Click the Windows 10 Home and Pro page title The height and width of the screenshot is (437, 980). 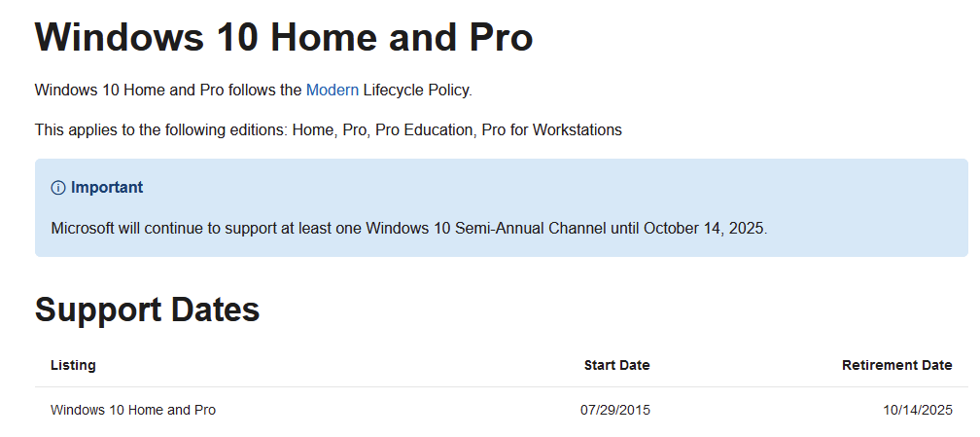(x=284, y=37)
